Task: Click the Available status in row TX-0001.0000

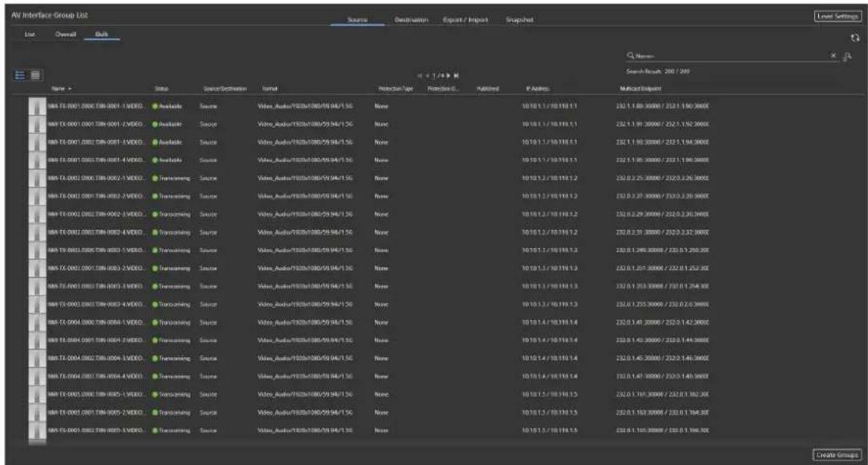Action: 166,105
